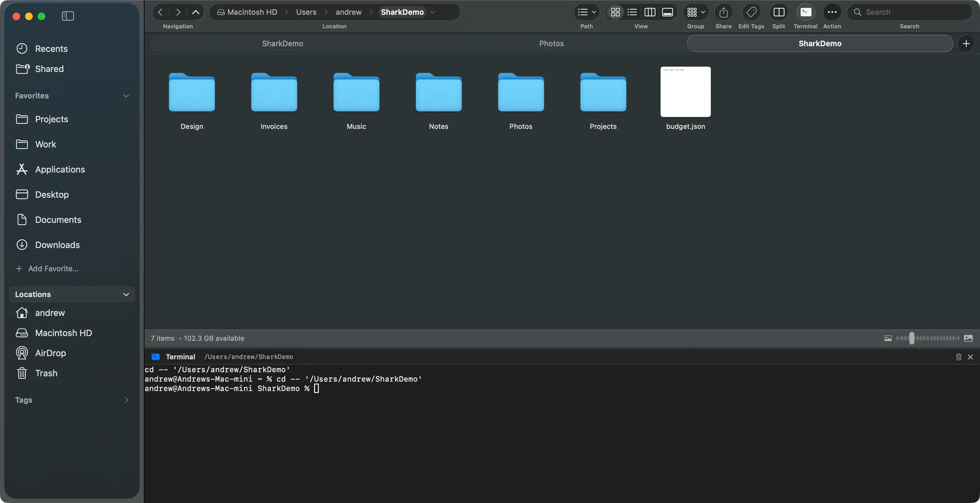Add a new tab with plus button

[966, 43]
